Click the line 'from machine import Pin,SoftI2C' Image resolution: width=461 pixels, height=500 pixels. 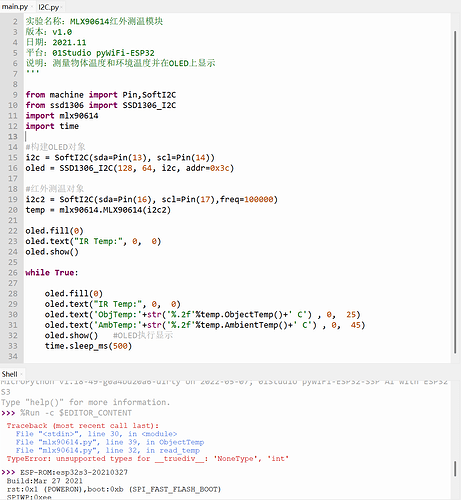[x=101, y=95]
